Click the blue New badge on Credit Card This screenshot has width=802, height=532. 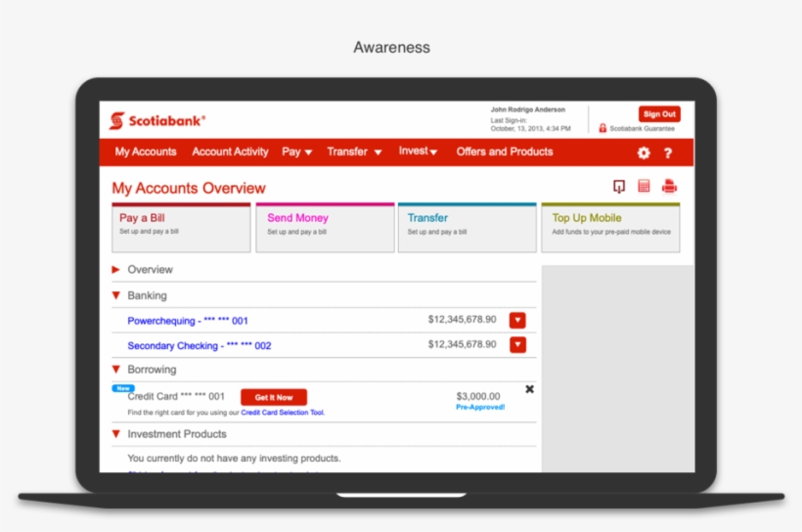point(123,388)
